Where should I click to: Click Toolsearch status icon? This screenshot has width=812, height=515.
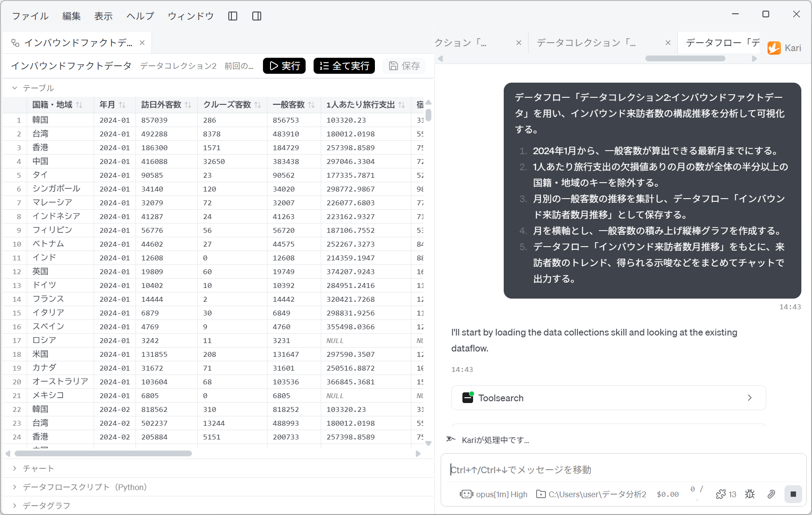(468, 398)
